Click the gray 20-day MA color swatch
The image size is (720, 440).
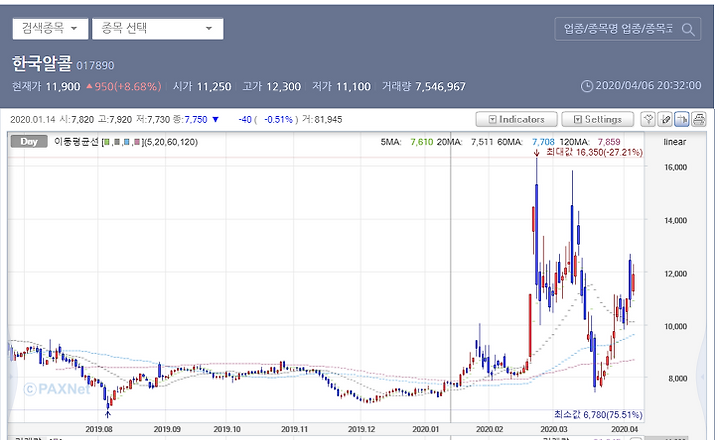coord(117,142)
